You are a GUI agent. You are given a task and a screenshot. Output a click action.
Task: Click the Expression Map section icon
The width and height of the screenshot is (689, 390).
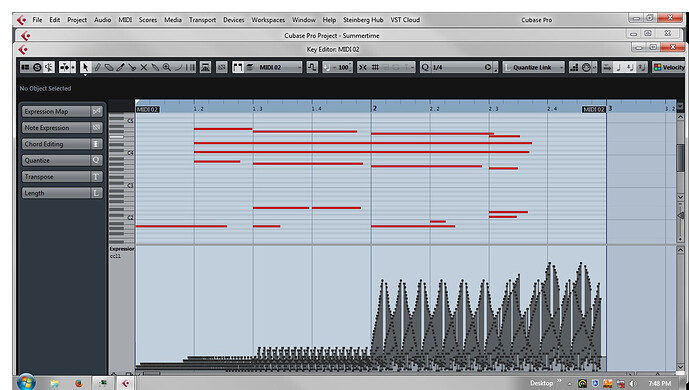pyautogui.click(x=96, y=112)
